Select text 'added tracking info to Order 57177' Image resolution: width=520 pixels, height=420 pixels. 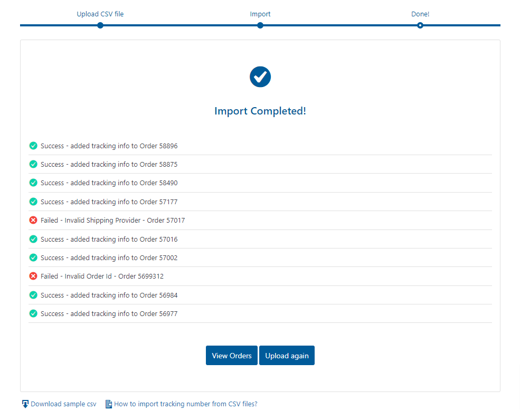(124, 202)
